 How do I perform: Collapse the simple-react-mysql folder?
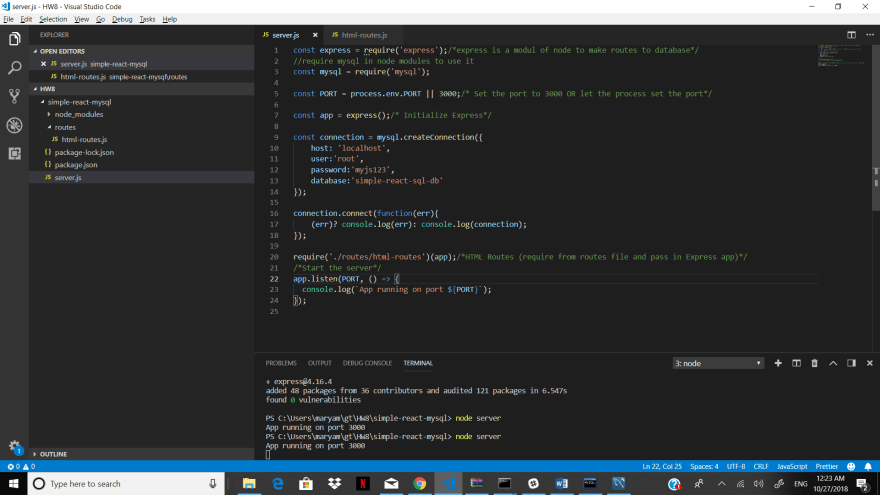pyautogui.click(x=43, y=102)
